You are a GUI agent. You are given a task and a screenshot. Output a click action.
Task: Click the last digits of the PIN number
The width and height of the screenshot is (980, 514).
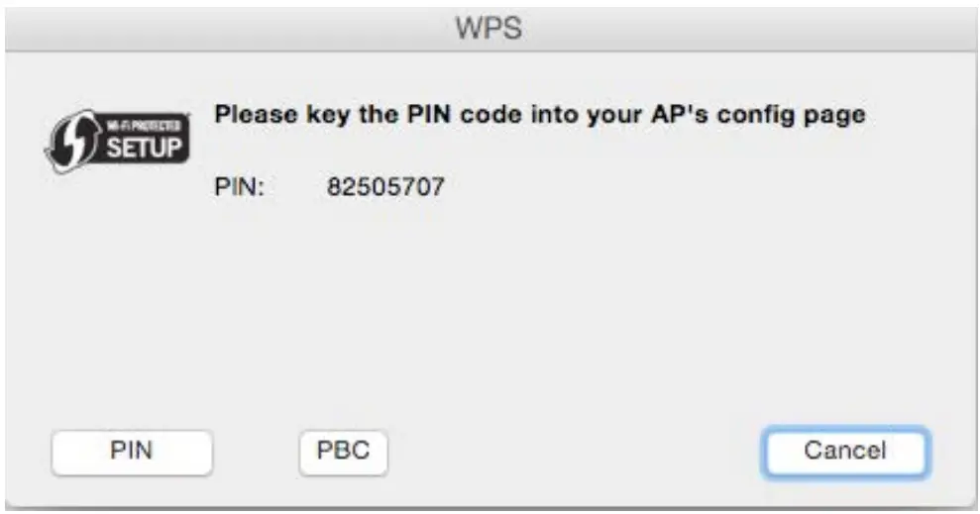pos(429,185)
